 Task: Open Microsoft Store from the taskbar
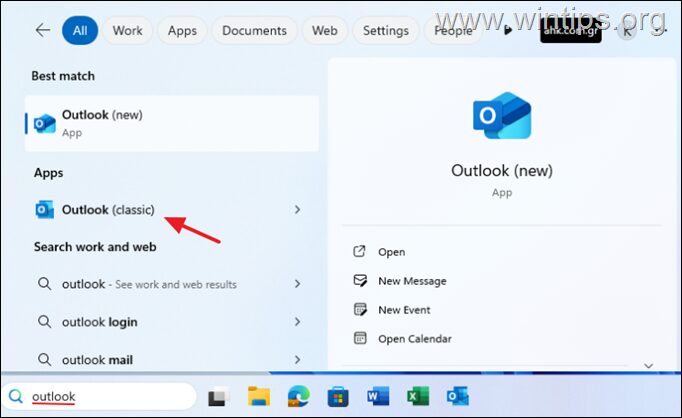tap(338, 396)
